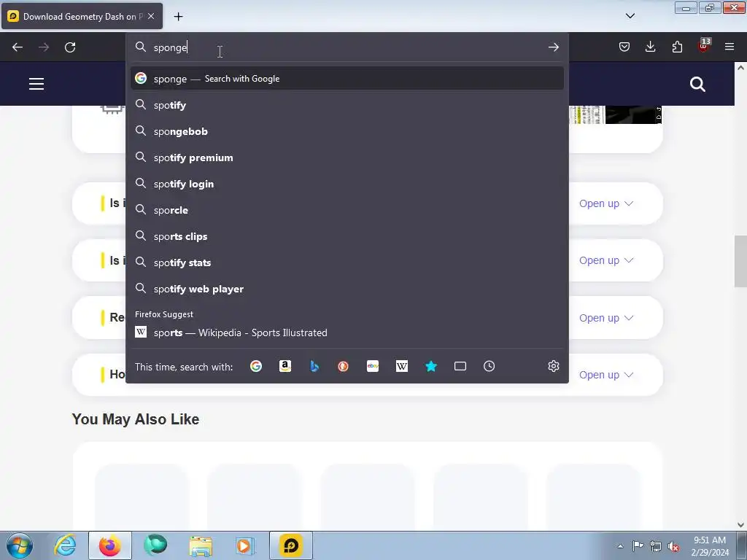Screen dimensions: 747x560
Task: Reload the current page
Action: click(x=70, y=47)
